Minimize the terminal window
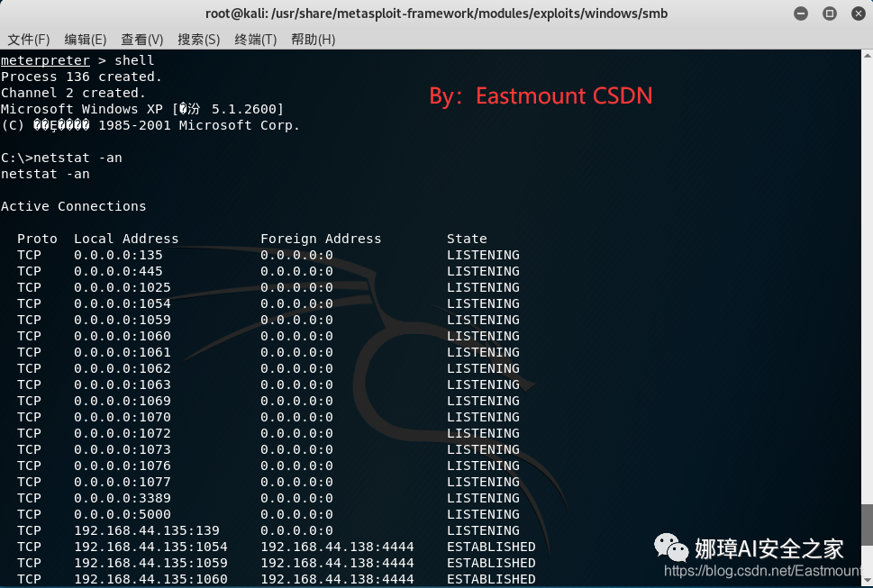This screenshot has width=873, height=588. point(801,14)
